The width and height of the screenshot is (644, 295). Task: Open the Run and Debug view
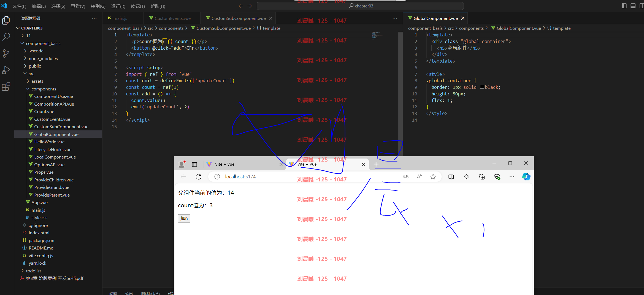click(x=6, y=70)
